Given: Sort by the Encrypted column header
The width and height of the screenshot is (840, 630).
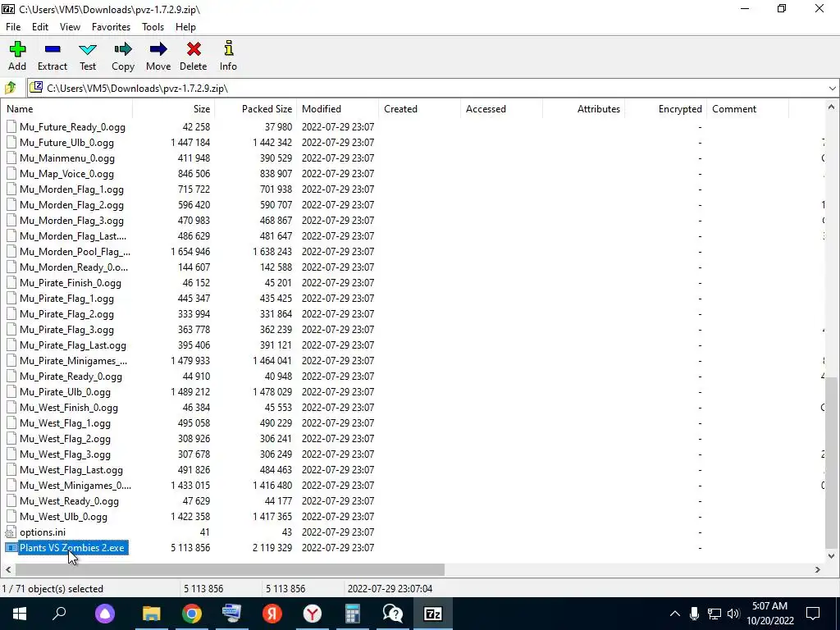Looking at the screenshot, I should [666, 109].
